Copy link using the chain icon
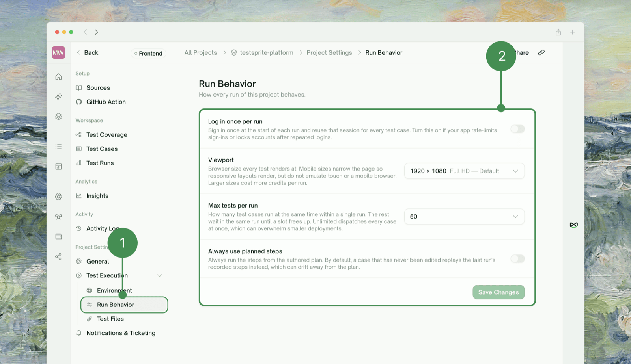631x364 pixels. pos(541,52)
